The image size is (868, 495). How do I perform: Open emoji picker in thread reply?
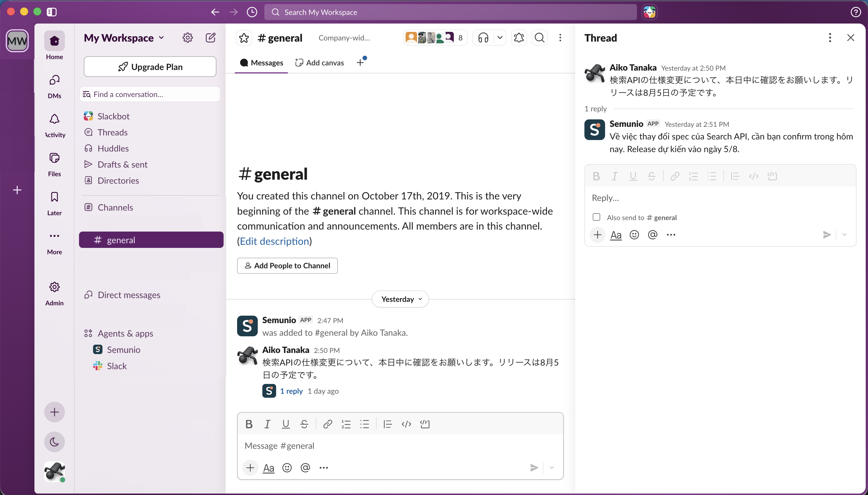(634, 234)
